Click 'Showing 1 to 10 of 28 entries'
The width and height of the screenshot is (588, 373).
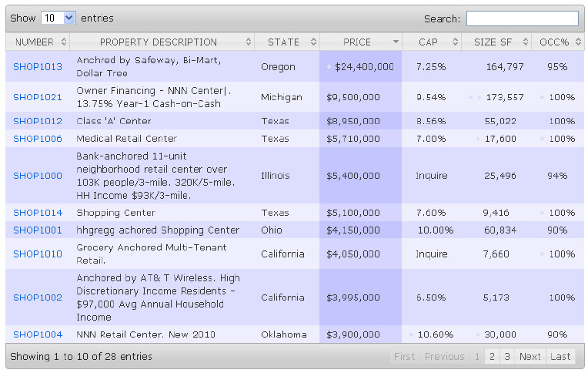point(81,357)
